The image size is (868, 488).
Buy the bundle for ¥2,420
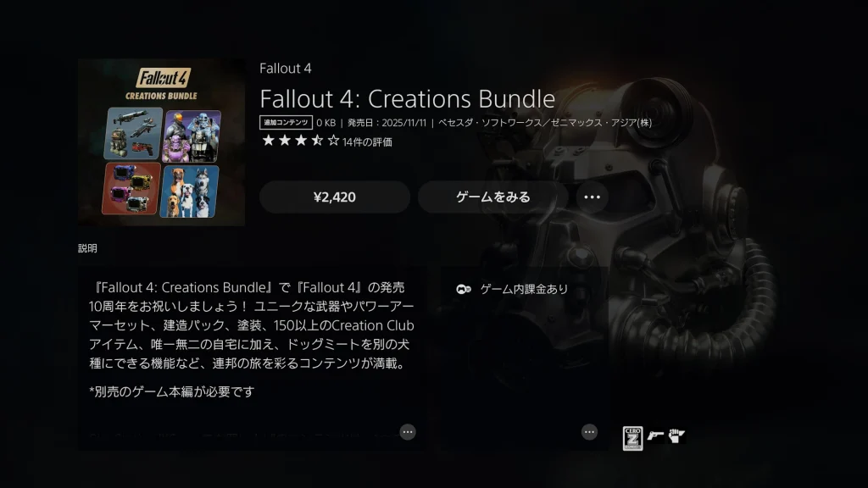334,197
